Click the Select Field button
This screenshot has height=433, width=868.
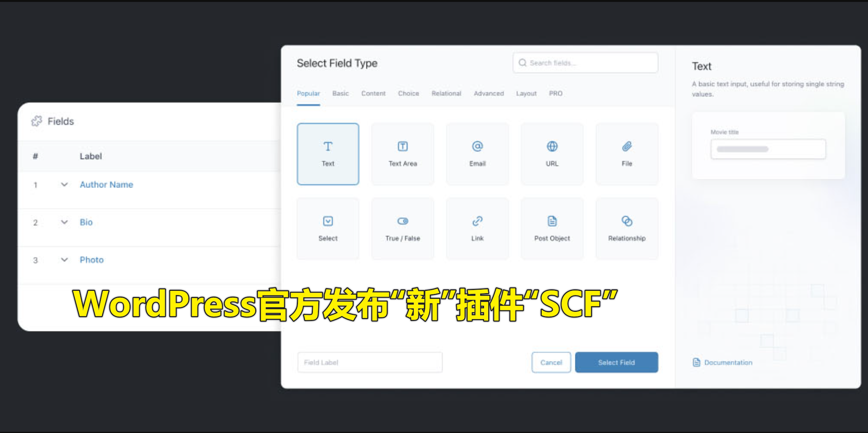click(x=615, y=363)
